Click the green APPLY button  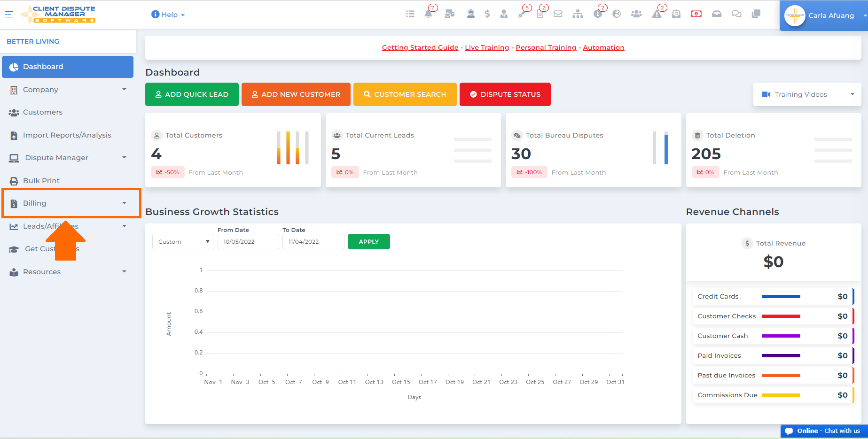[369, 242]
